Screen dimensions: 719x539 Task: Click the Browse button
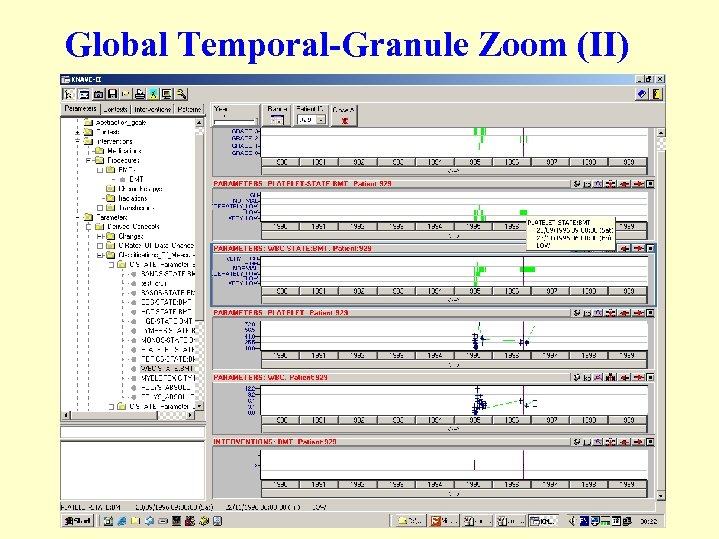tap(277, 116)
